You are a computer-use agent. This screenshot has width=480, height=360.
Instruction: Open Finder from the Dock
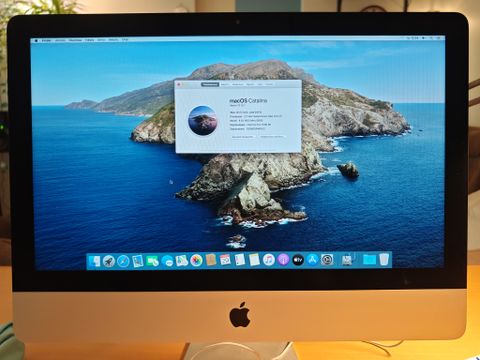click(95, 261)
